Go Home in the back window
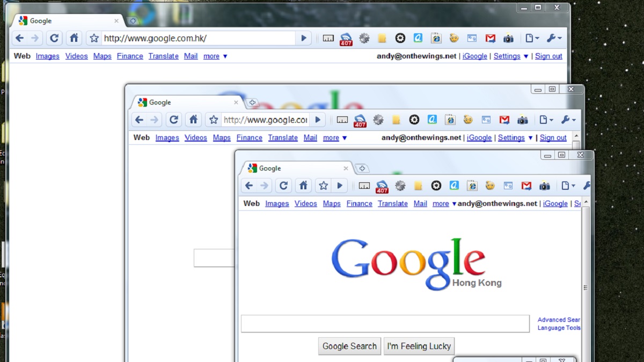Viewport: 644px width, 362px height. point(74,38)
